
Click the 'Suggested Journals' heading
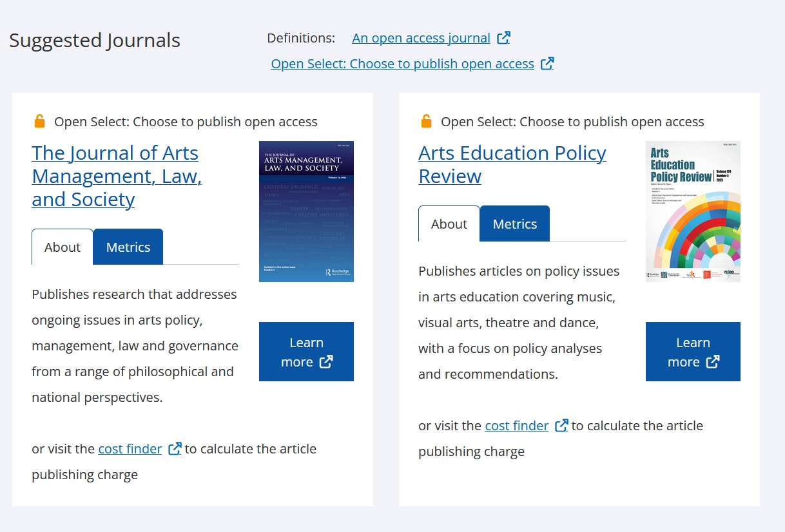(95, 40)
